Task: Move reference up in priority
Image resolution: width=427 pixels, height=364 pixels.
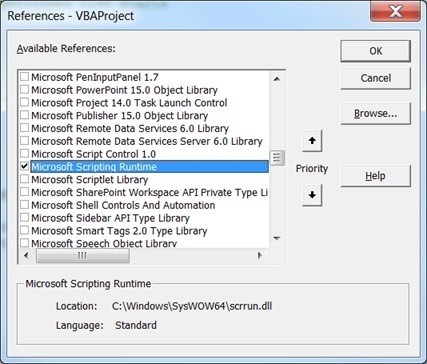Action: [x=312, y=141]
